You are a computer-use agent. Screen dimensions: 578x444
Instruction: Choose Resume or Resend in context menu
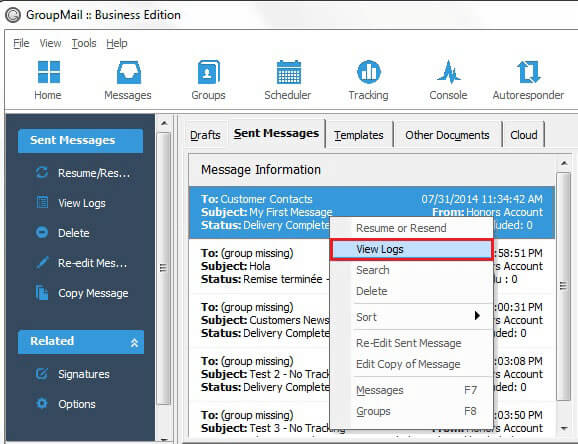(x=411, y=228)
